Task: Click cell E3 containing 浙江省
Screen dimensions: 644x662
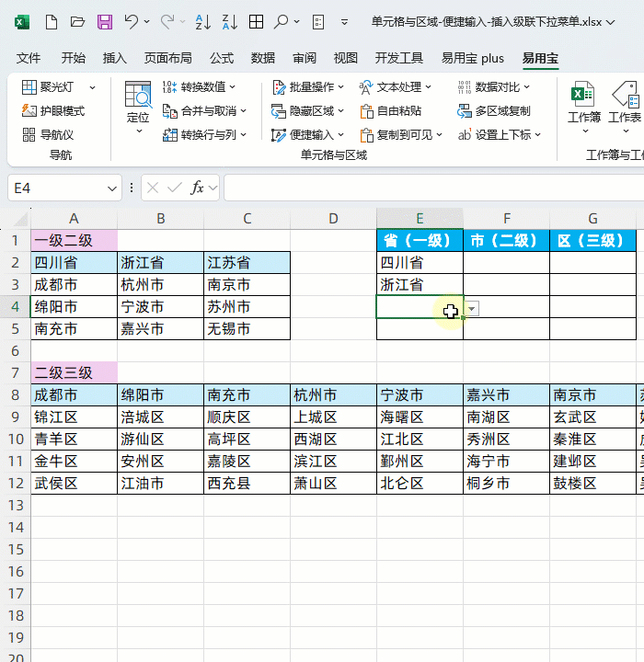Action: 420,284
